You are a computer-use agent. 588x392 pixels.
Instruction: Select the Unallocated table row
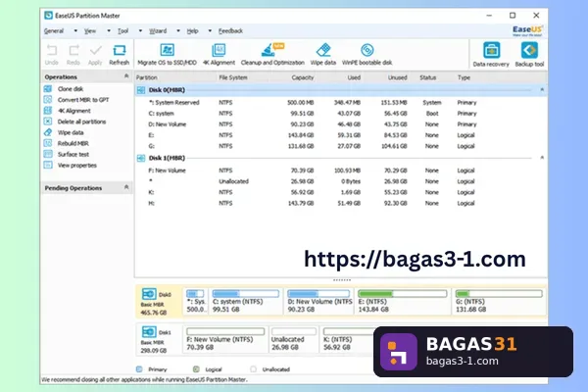[x=340, y=181]
